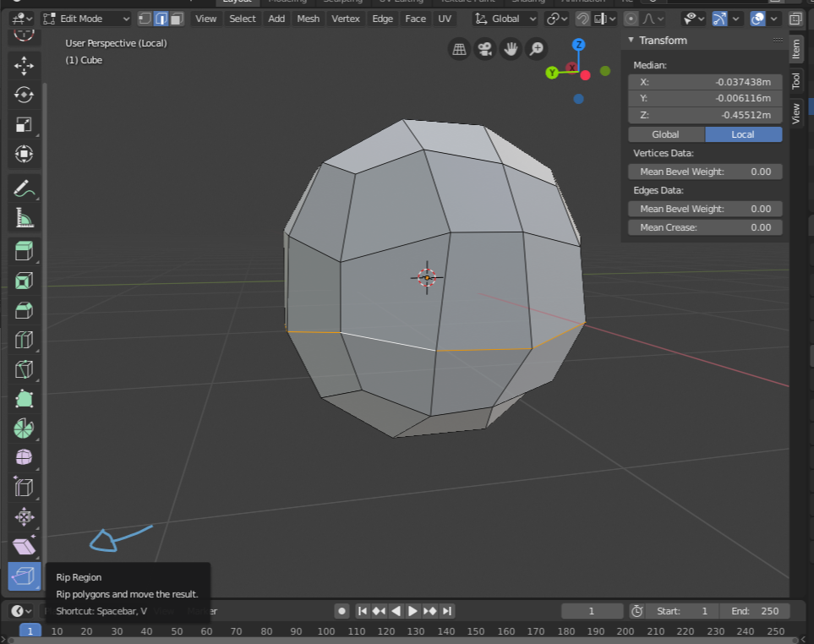The image size is (814, 644).
Task: Open proportional falloff dropdown
Action: (x=653, y=19)
